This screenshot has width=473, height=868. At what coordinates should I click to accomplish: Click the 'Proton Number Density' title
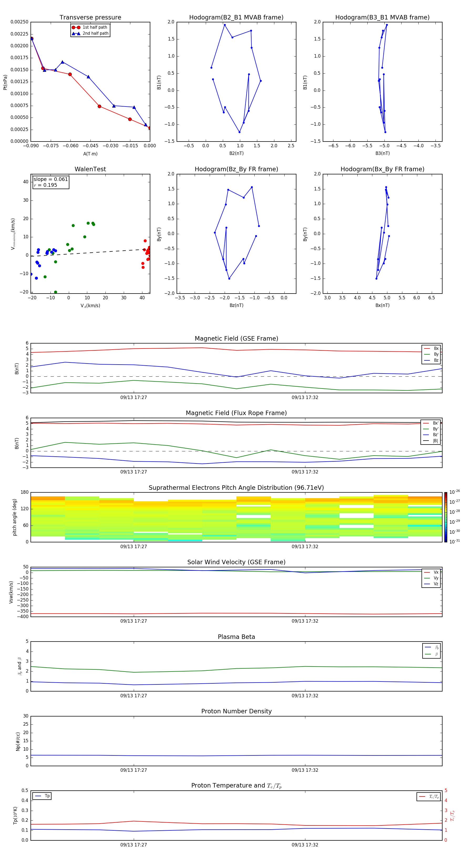pyautogui.click(x=236, y=711)
